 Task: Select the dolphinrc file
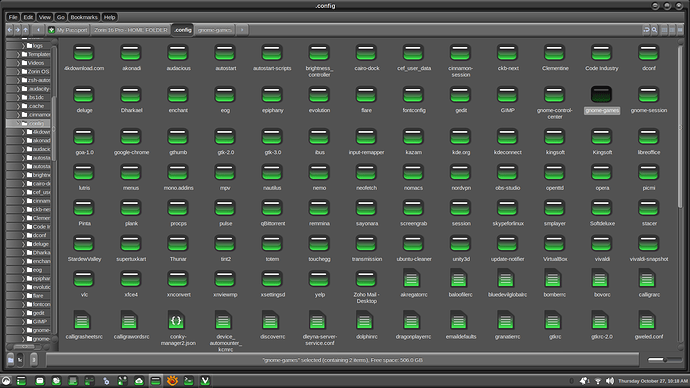[x=367, y=326]
